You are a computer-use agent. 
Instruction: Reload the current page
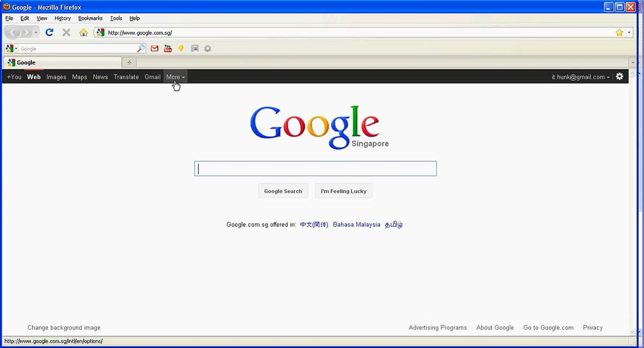(x=49, y=33)
